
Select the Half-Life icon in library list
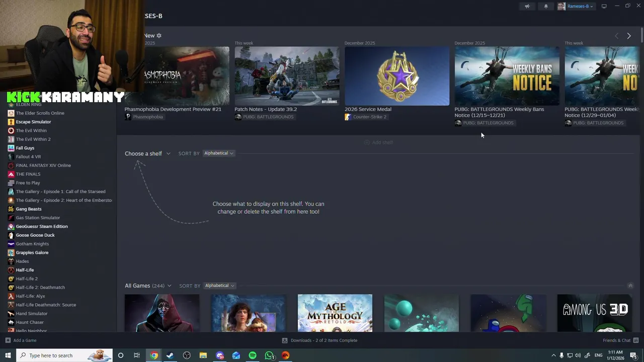(11, 270)
